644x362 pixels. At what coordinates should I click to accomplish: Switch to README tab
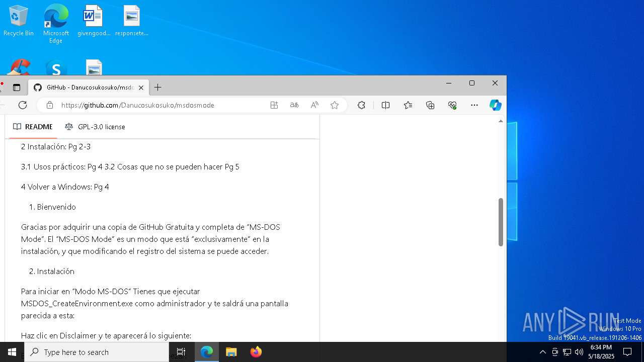[x=33, y=127]
